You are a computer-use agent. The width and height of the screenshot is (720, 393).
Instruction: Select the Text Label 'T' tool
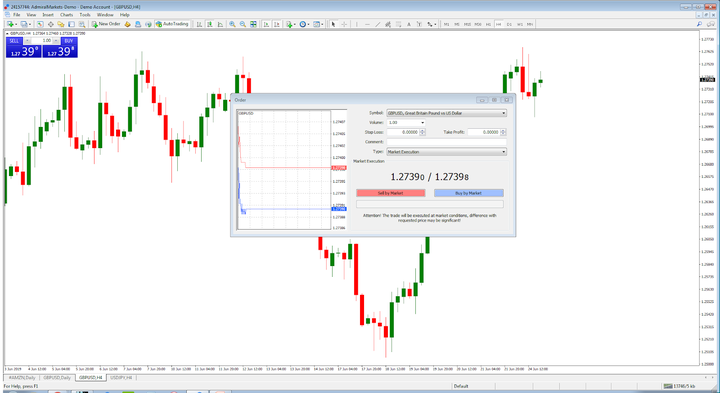point(419,24)
